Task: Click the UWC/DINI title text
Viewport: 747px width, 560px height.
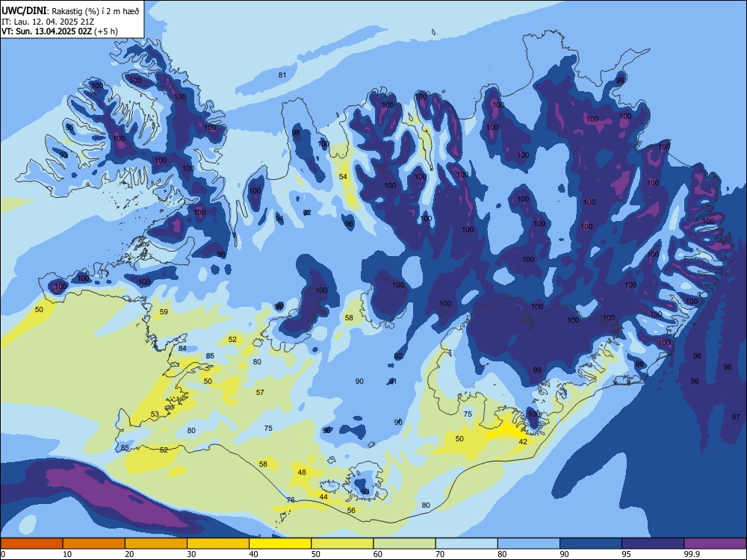Action: pos(25,11)
